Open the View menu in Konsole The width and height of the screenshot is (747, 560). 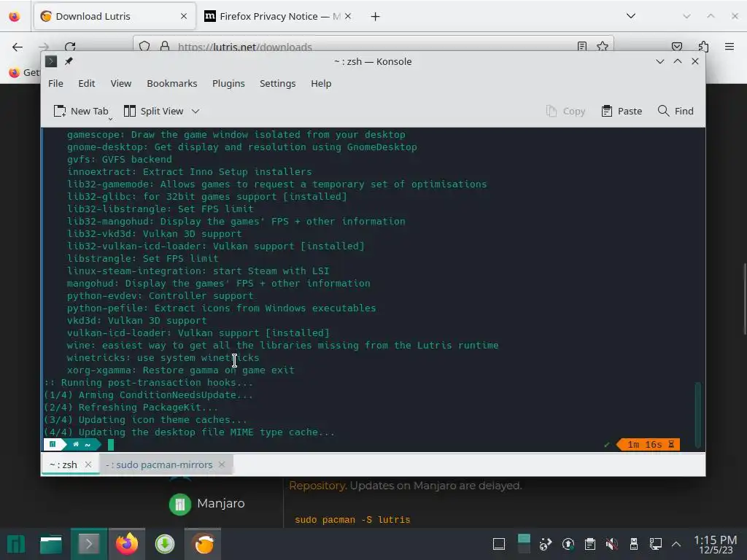point(121,83)
